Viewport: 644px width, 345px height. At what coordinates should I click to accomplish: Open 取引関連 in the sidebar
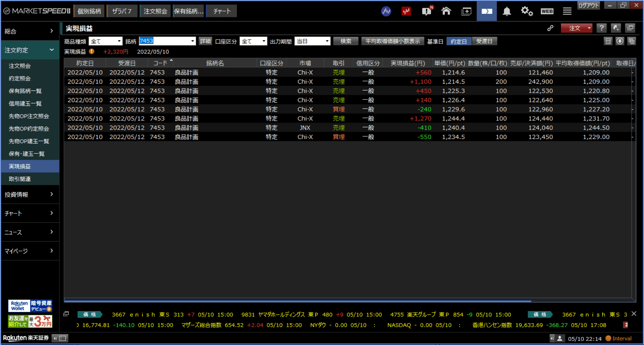click(30, 179)
